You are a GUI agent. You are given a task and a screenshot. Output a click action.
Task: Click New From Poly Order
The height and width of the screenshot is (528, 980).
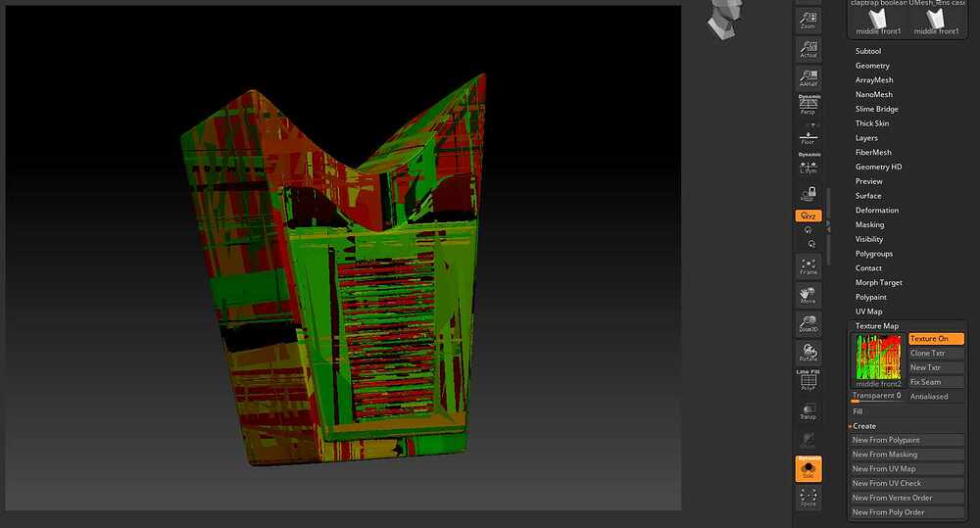tap(907, 512)
